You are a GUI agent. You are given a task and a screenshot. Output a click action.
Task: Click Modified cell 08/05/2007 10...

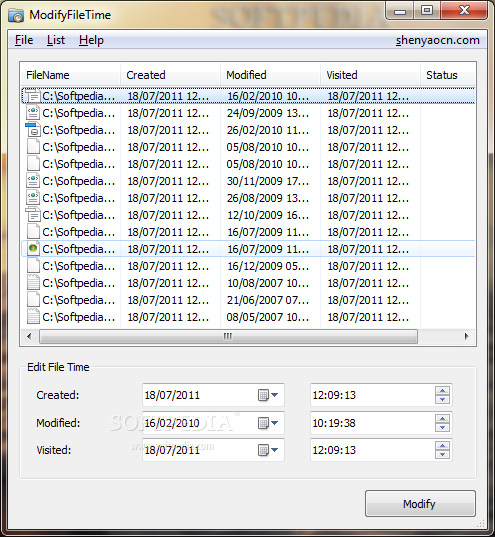[268, 317]
